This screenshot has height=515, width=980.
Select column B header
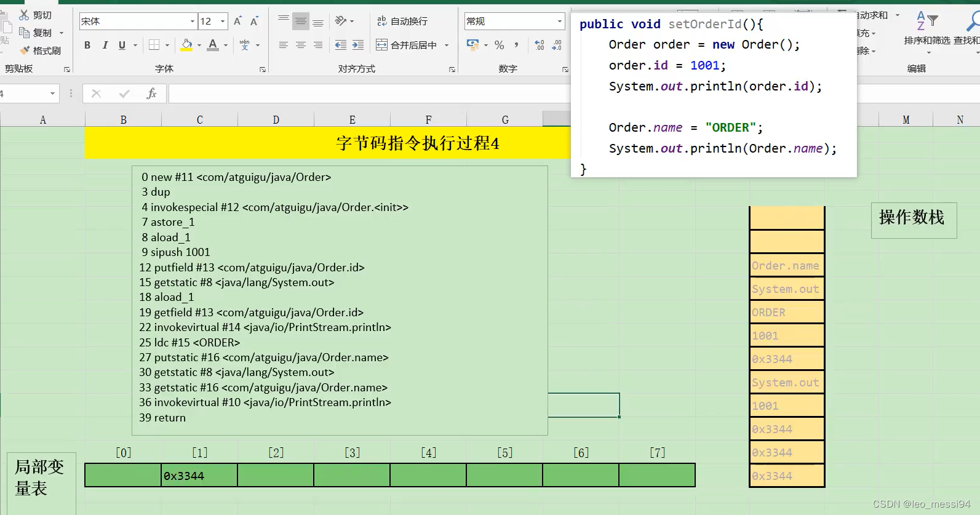[123, 120]
